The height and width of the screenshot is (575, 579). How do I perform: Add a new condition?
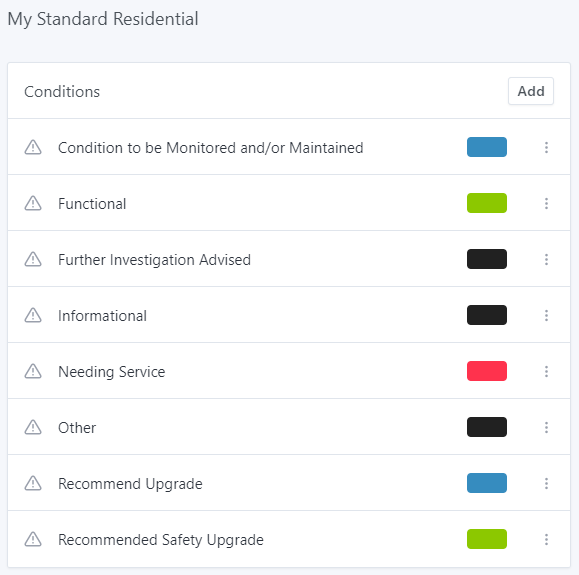coord(531,91)
